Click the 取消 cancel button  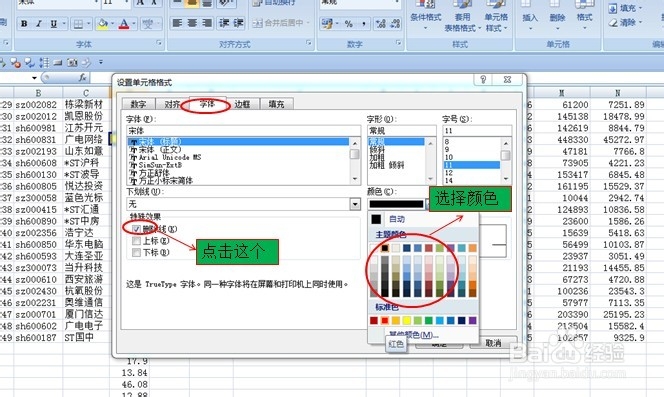(493, 343)
